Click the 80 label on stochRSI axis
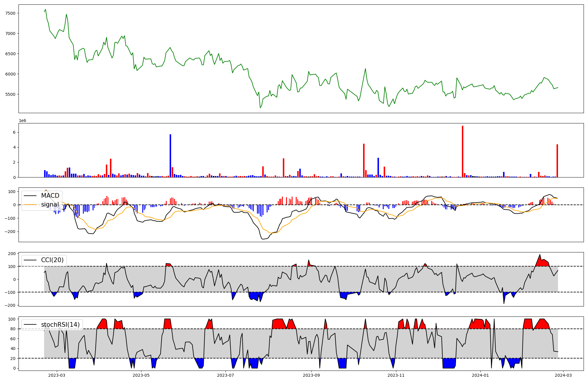Image resolution: width=588 pixels, height=382 pixels. [13, 329]
